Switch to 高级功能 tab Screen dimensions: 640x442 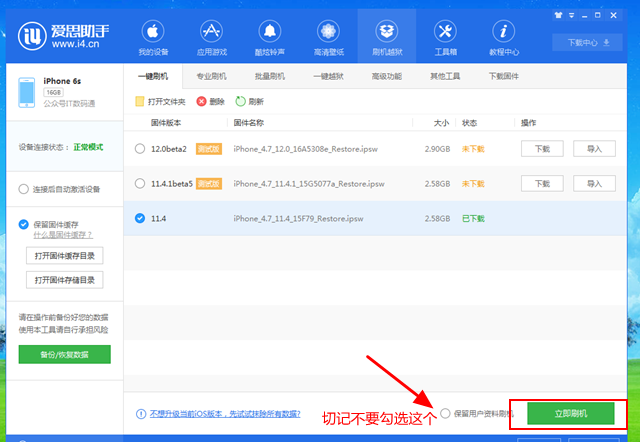click(387, 76)
